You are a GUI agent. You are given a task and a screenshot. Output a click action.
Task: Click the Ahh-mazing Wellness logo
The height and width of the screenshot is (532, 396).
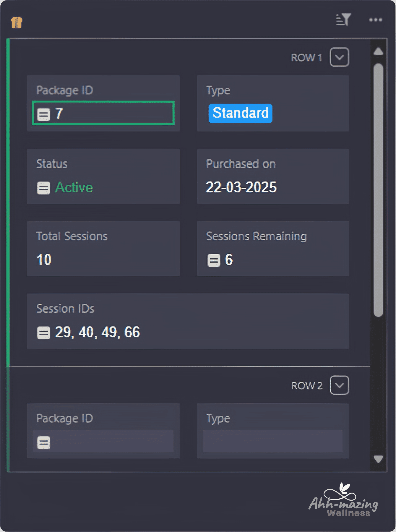pos(343,501)
